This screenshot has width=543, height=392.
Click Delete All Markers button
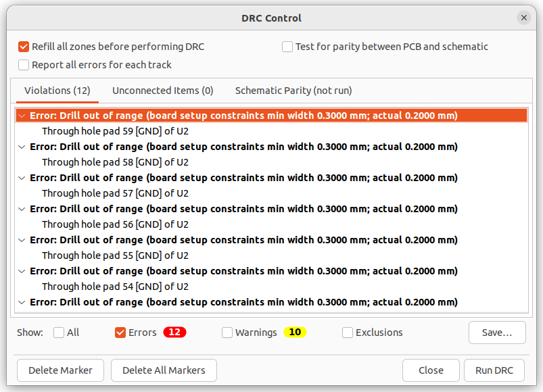pyautogui.click(x=164, y=370)
